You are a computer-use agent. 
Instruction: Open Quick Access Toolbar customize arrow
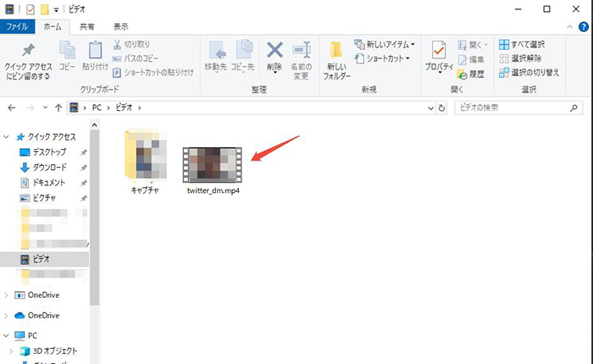click(x=56, y=10)
